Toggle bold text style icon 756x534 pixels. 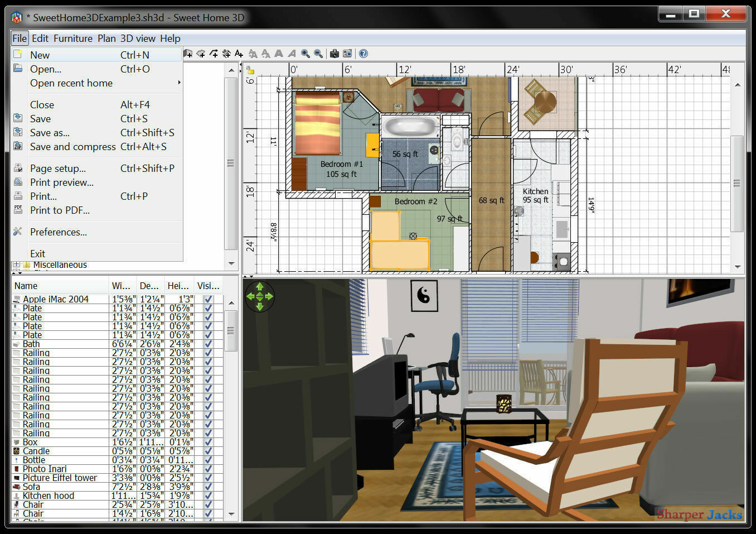coord(279,54)
